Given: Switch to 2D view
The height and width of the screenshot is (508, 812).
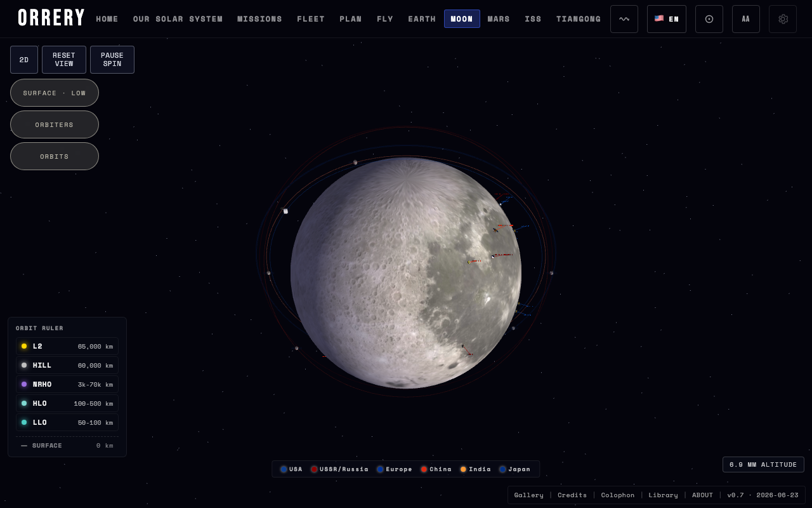Looking at the screenshot, I should click(24, 60).
